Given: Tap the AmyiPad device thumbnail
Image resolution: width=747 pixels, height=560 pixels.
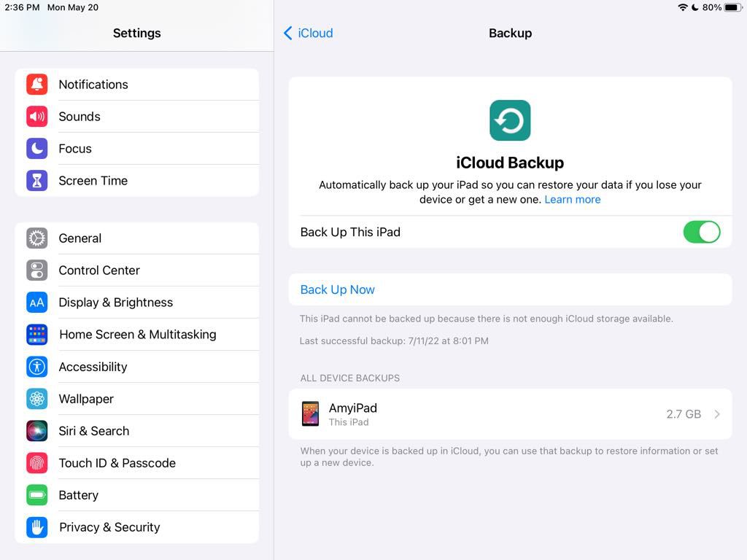Looking at the screenshot, I should pos(310,413).
